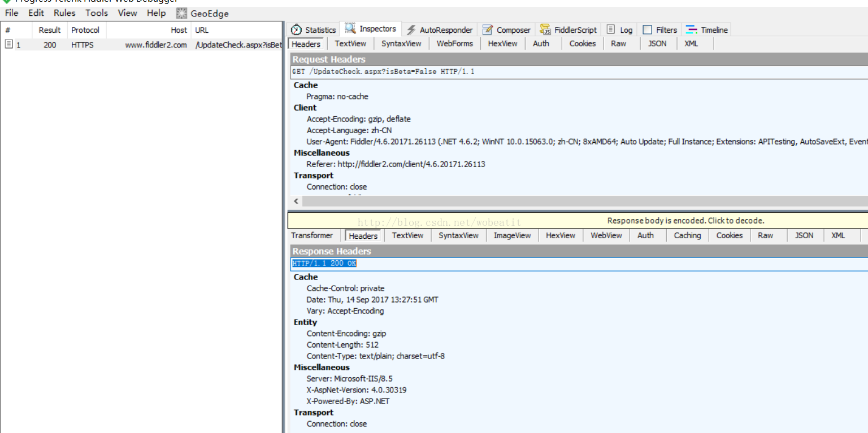The height and width of the screenshot is (433, 868).
Task: Select the request Auth tab
Action: click(541, 43)
